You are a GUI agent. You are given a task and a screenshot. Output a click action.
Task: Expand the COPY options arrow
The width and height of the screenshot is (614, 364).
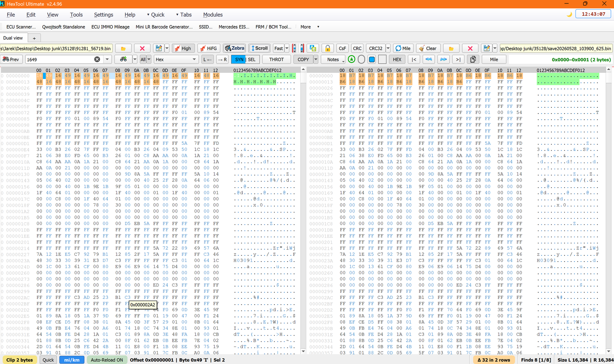(316, 59)
